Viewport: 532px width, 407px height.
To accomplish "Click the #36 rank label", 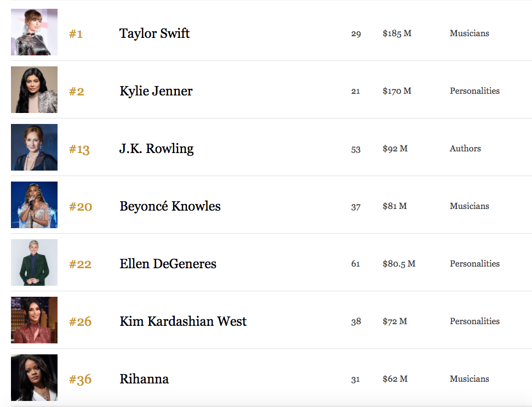I will [80, 380].
